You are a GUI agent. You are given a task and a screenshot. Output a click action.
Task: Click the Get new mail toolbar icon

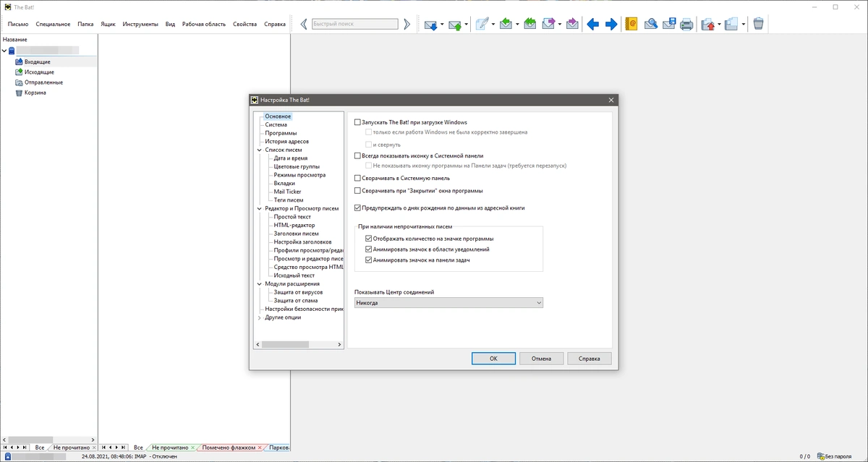click(x=430, y=24)
